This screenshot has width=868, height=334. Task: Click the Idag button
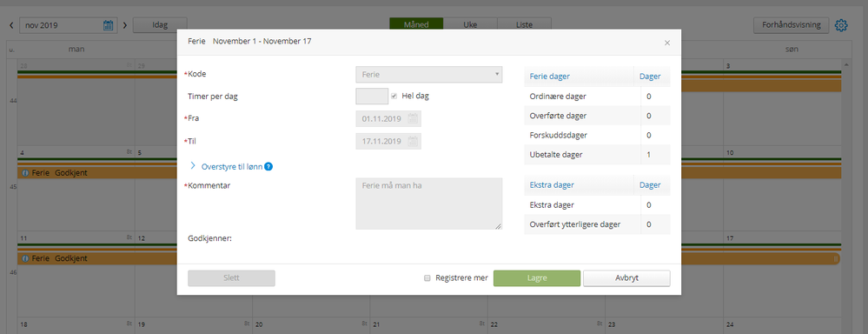[160, 25]
